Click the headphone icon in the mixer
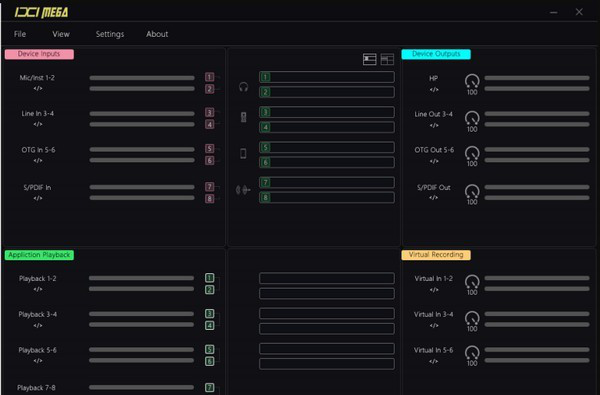This screenshot has width=600, height=395. click(243, 87)
